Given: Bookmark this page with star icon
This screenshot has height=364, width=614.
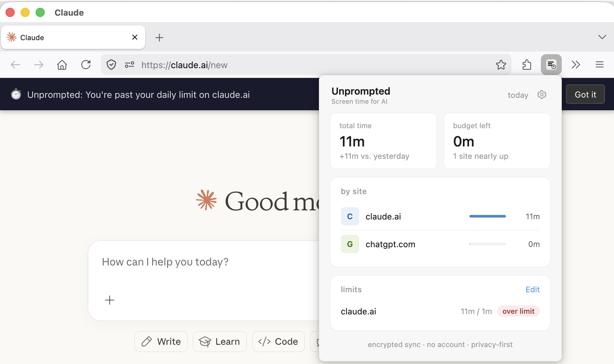Looking at the screenshot, I should [x=501, y=65].
